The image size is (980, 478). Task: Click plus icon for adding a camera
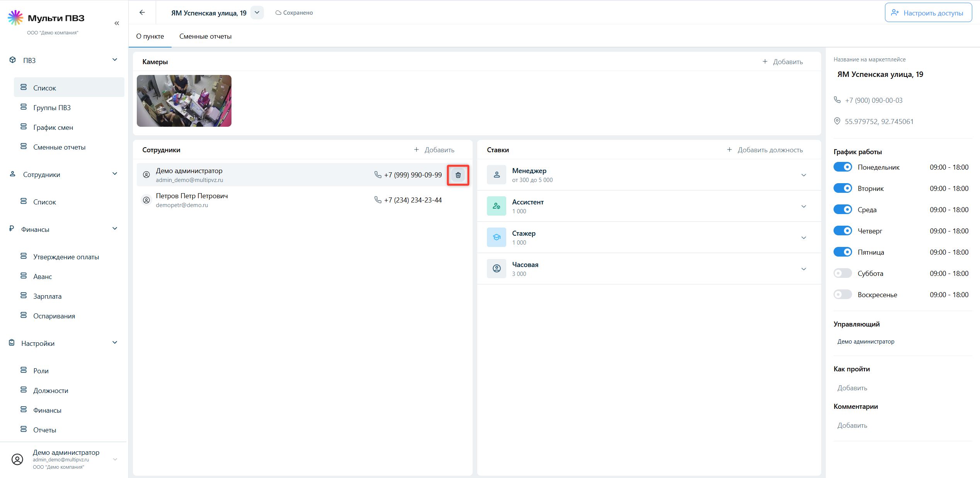coord(765,61)
